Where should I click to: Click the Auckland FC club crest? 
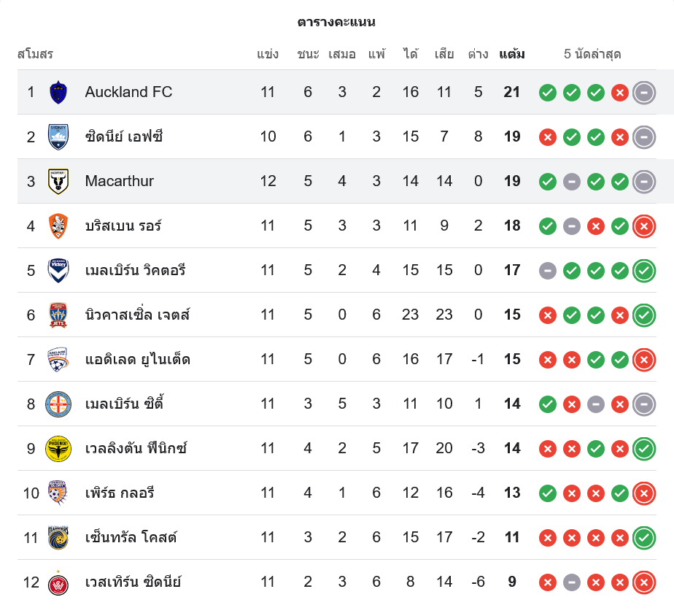click(x=58, y=92)
